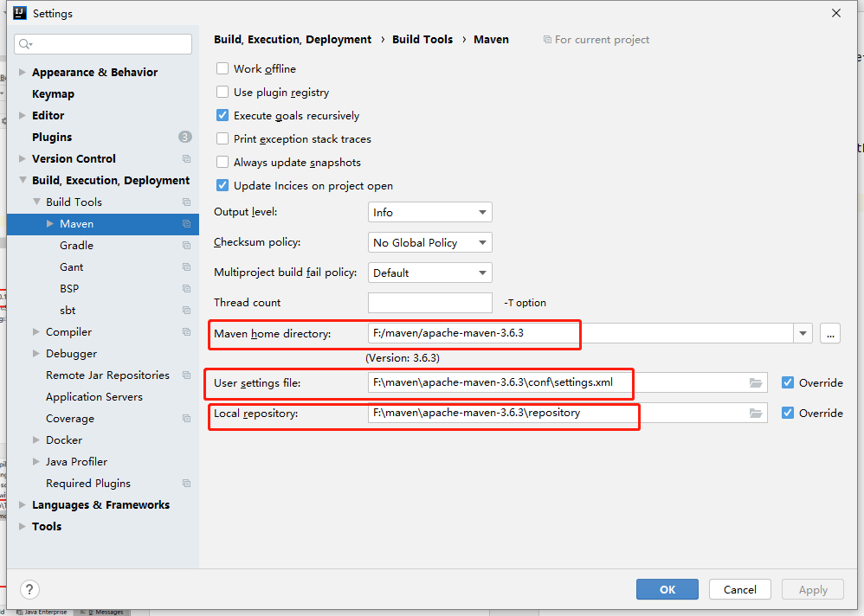Open folder browser for Local repository
This screenshot has width=864, height=616.
[x=755, y=413]
